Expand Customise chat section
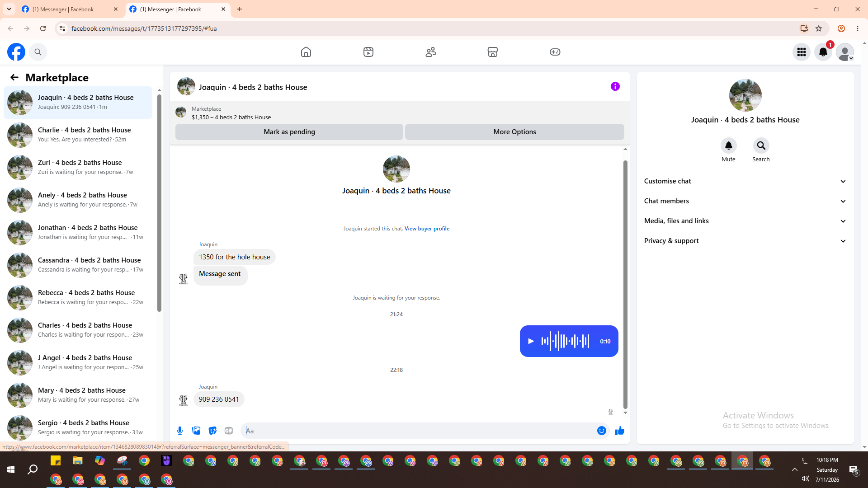Image resolution: width=868 pixels, height=488 pixels. (745, 181)
